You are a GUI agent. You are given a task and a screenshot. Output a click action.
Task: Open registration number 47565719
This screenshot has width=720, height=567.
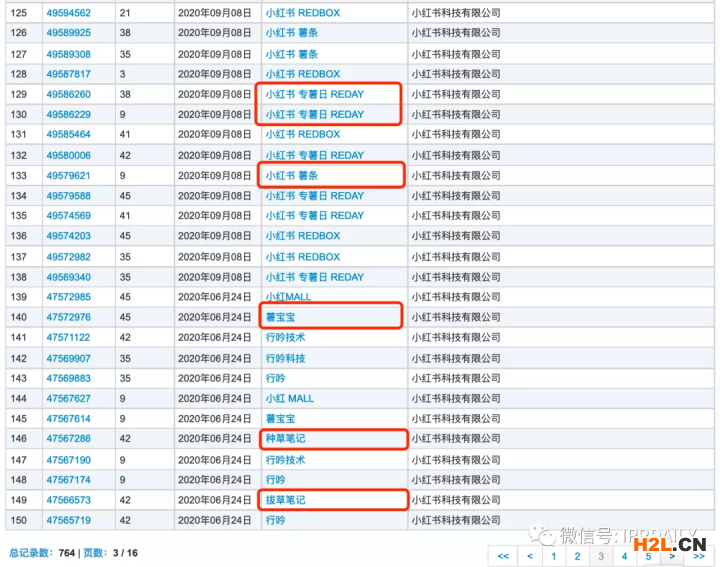(x=68, y=520)
